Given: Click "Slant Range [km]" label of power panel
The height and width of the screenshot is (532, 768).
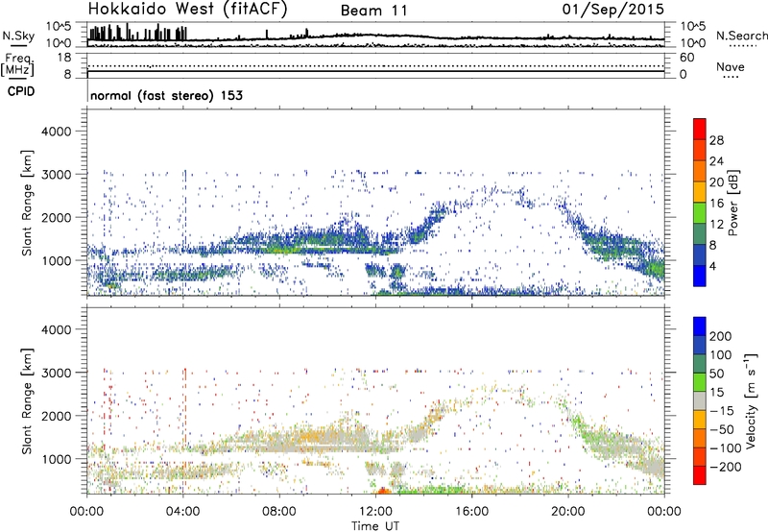Looking at the screenshot, I should pyautogui.click(x=27, y=203).
